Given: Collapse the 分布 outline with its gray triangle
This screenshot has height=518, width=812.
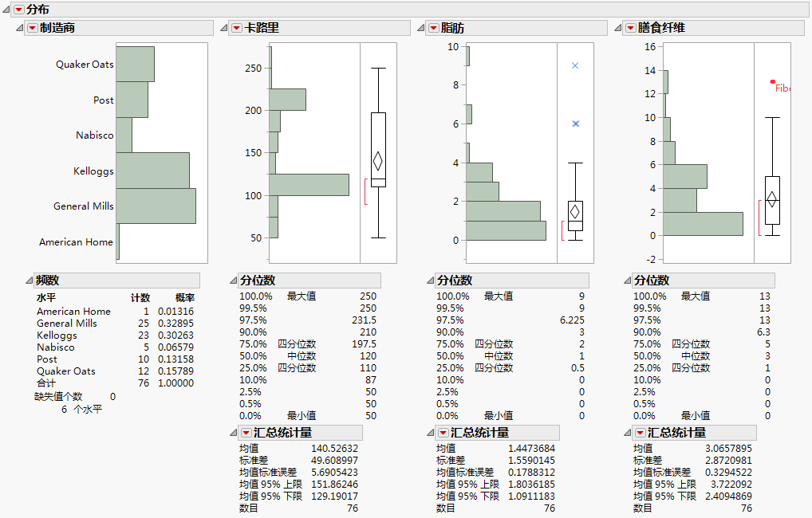Looking at the screenshot, I should click(x=6, y=10).
